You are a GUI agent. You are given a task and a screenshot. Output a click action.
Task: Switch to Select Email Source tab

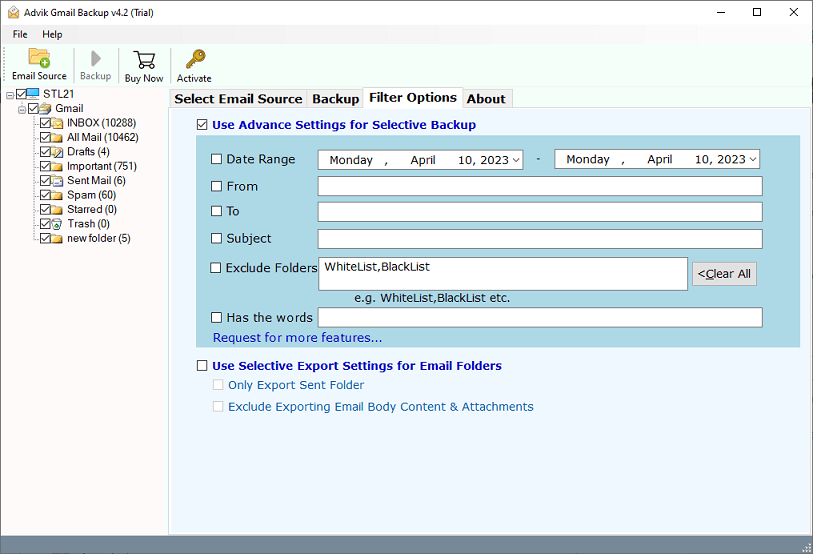coord(238,99)
